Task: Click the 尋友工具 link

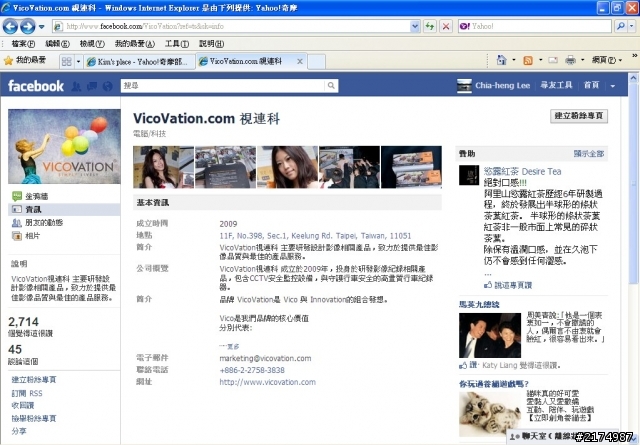Action: (556, 85)
